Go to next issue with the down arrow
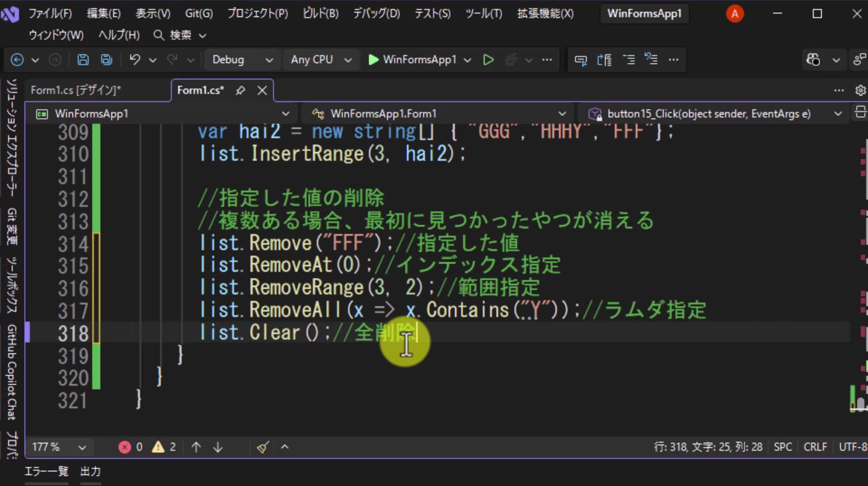The width and height of the screenshot is (868, 486). (x=218, y=447)
